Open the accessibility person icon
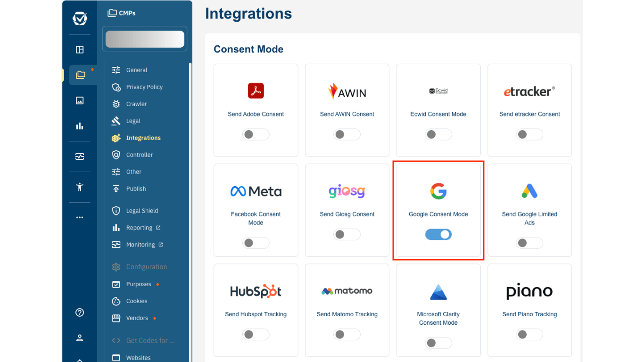The width and height of the screenshot is (644, 362). coord(80,187)
